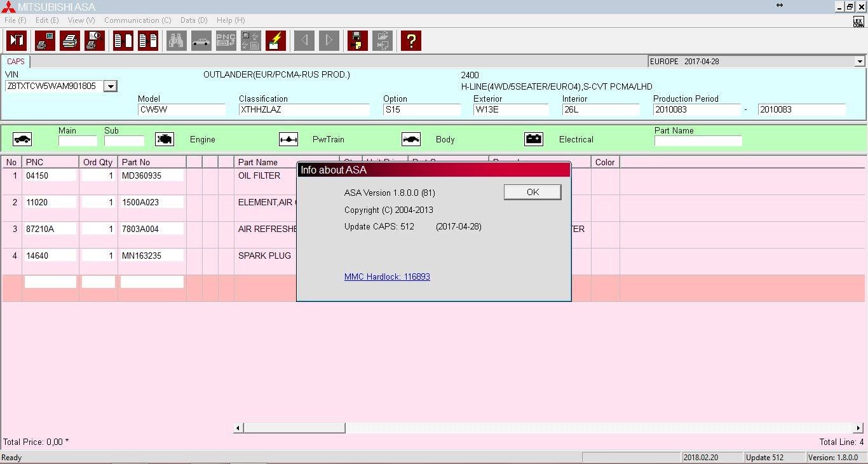Click the screen-to-list transfer toolbar icon

coord(251,41)
